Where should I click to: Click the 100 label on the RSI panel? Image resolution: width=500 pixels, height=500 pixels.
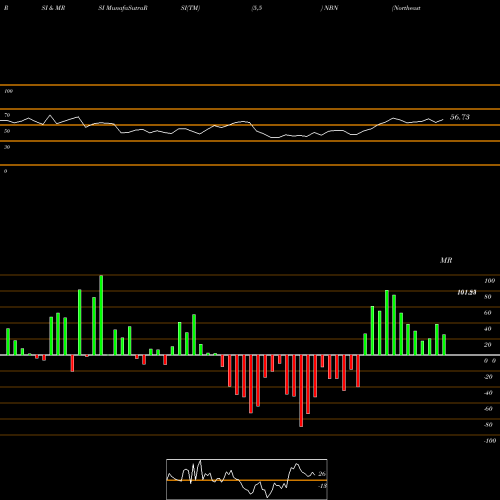point(8,91)
